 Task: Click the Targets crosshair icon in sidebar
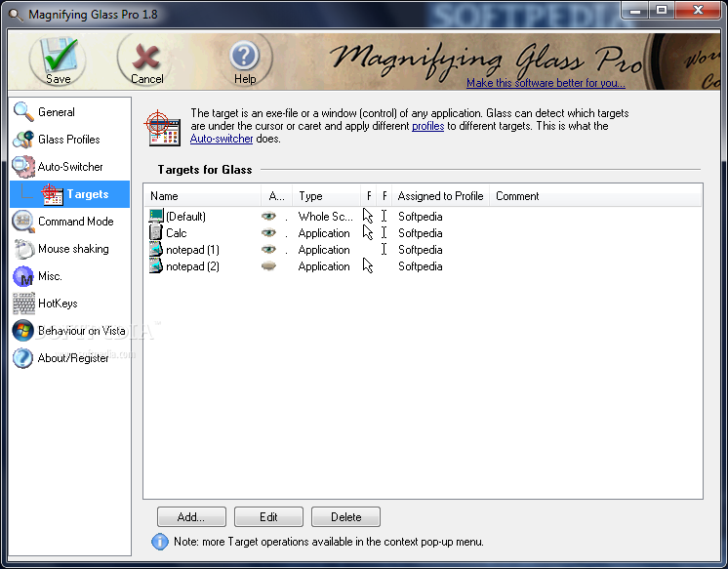[x=52, y=194]
